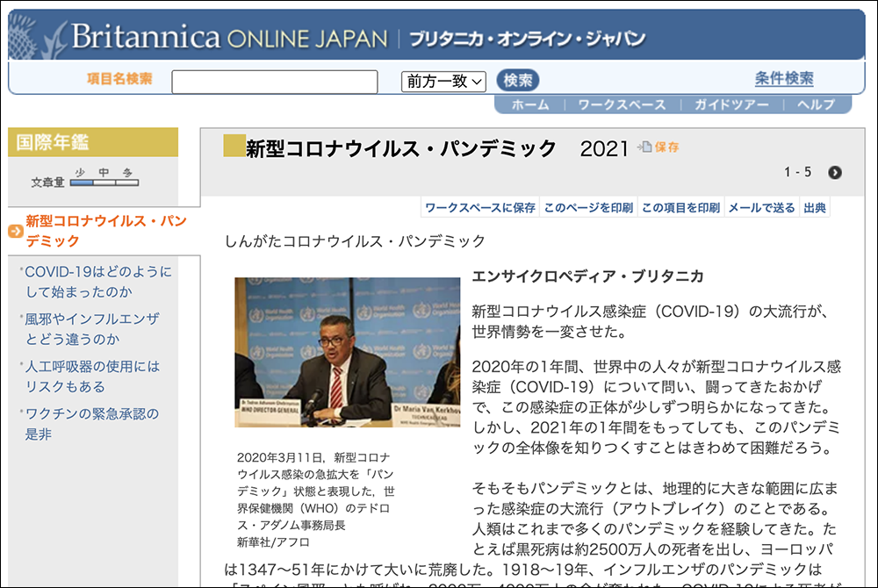
Task: Click the 項目名検索 label
Action: pyautogui.click(x=119, y=78)
